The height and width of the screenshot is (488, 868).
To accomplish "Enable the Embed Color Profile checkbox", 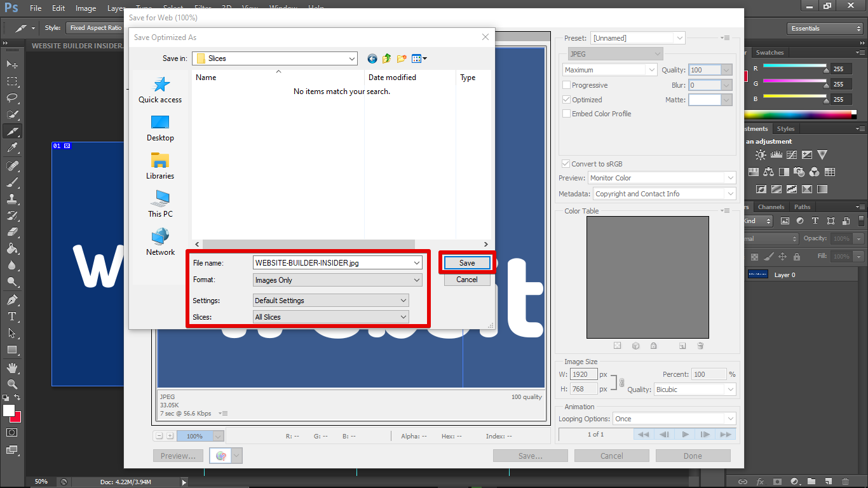I will (566, 114).
